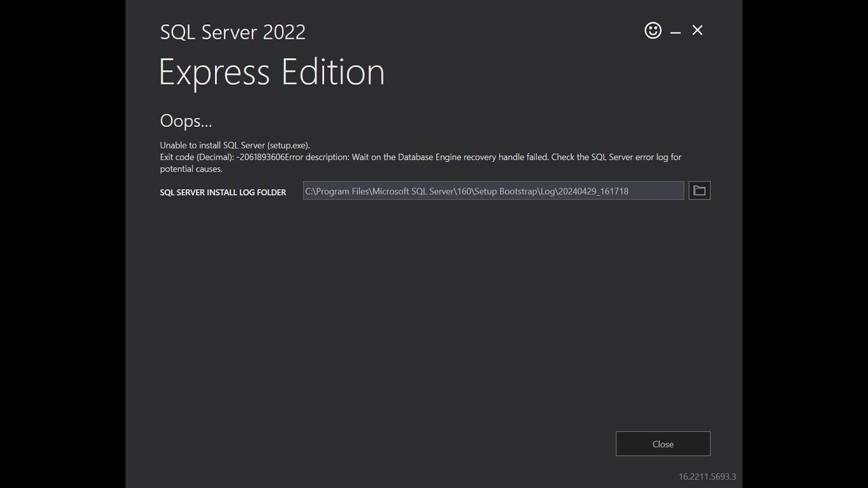The image size is (868, 488).
Task: Click the 'SQL SERVER INSTALL LOG FOLDER' label
Action: pos(223,192)
